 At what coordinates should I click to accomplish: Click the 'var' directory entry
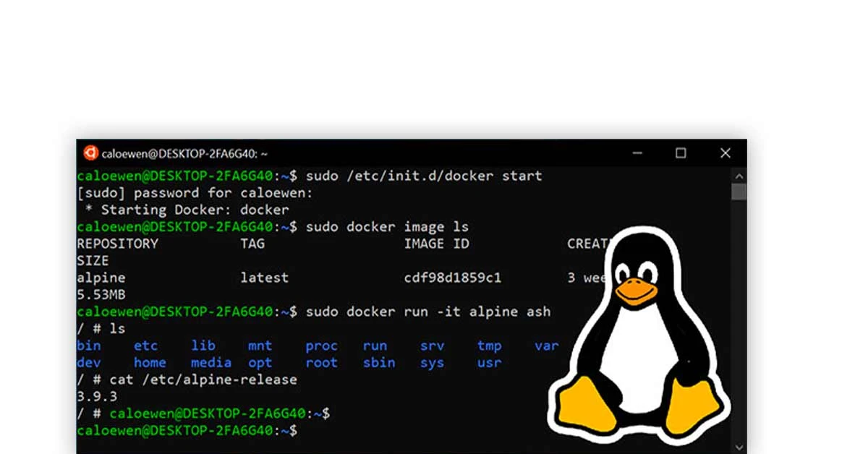(x=546, y=346)
